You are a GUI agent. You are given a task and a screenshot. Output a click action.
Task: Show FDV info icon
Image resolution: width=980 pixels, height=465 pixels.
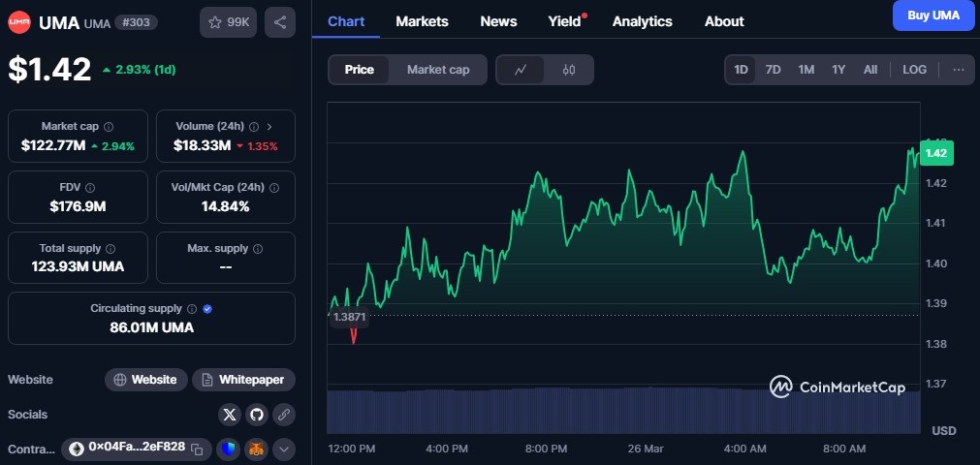(x=90, y=188)
